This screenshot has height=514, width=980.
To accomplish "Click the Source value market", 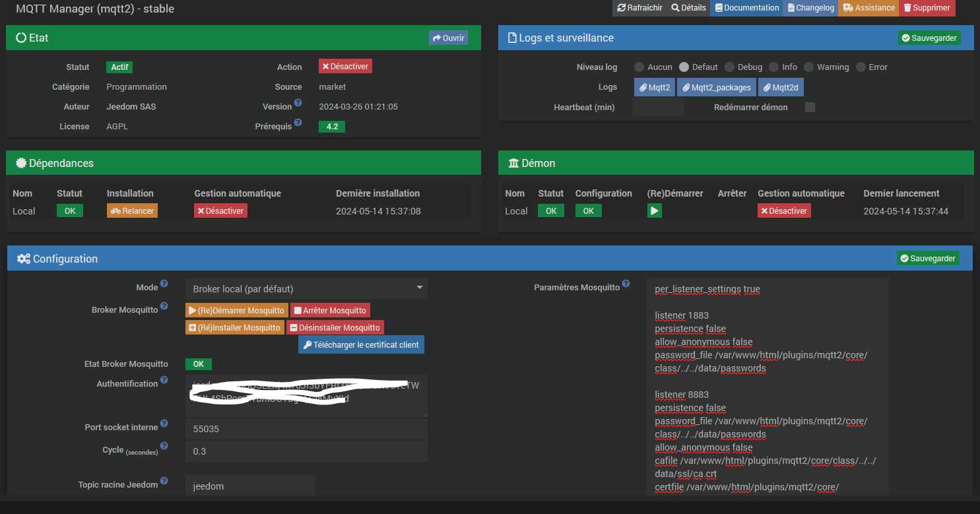I will pos(333,86).
